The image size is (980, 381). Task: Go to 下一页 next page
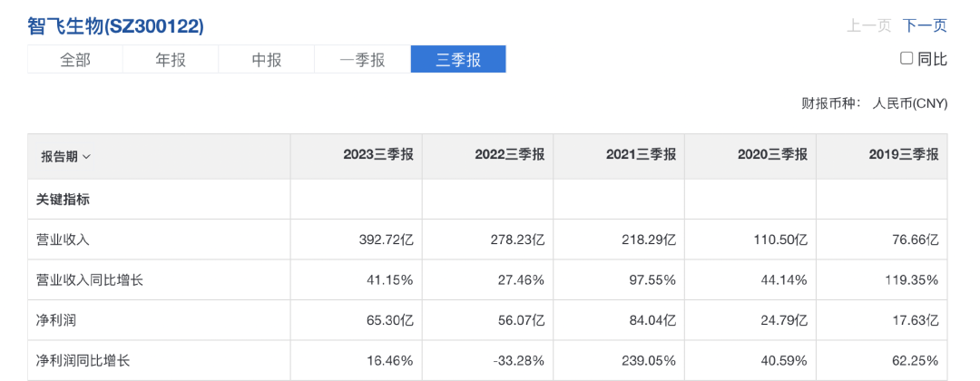pyautogui.click(x=926, y=26)
